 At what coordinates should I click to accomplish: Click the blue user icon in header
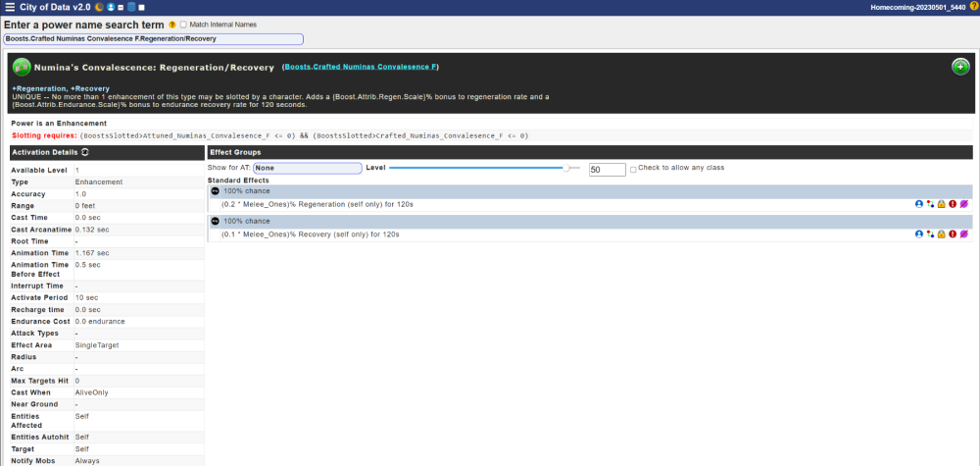pyautogui.click(x=112, y=8)
